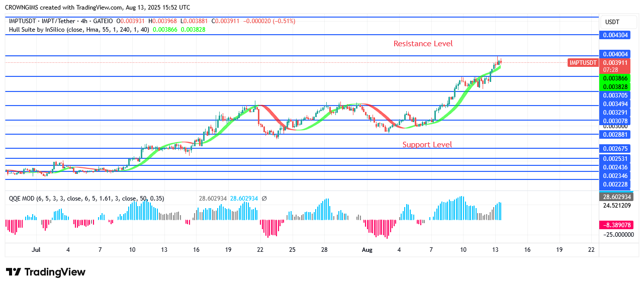
Task: Click the 28 date label on the time axis
Action: click(x=324, y=249)
